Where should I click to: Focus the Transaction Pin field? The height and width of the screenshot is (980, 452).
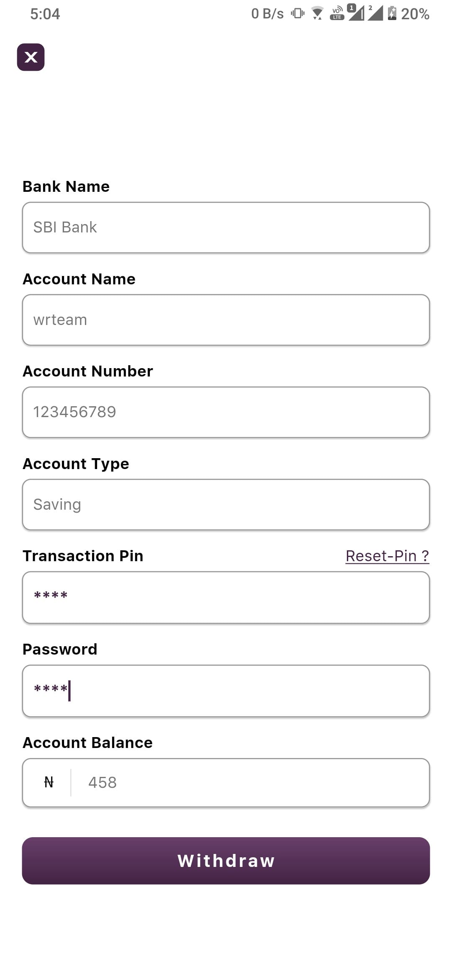coord(226,597)
